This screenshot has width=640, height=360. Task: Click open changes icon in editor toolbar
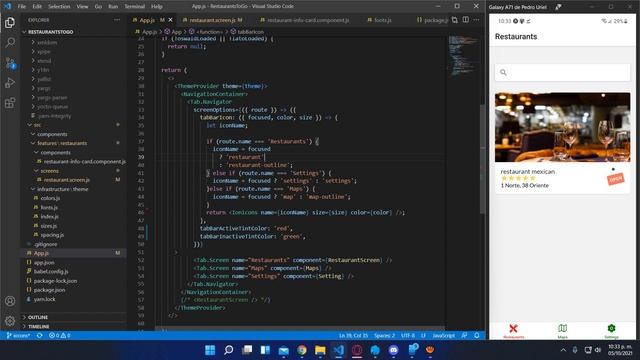455,20
